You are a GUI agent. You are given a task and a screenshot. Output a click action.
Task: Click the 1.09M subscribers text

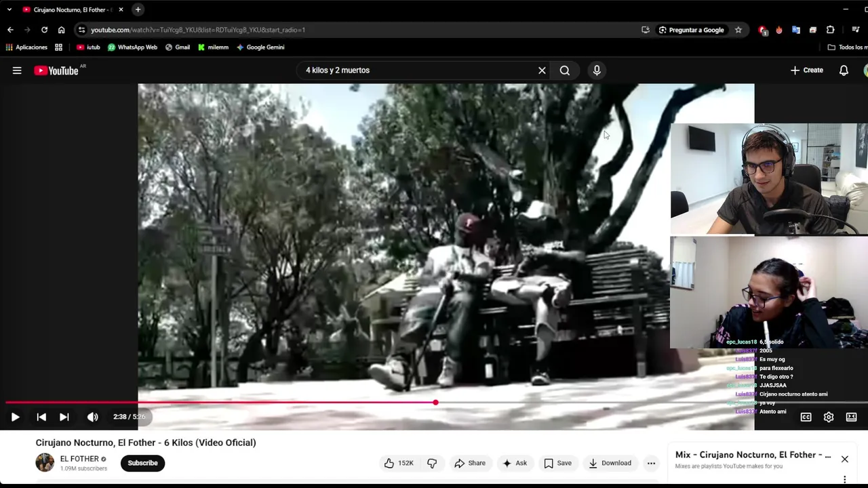(83, 468)
